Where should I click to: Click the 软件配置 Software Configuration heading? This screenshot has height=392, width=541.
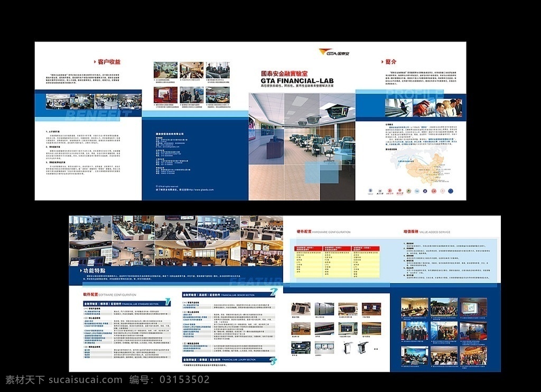click(109, 295)
